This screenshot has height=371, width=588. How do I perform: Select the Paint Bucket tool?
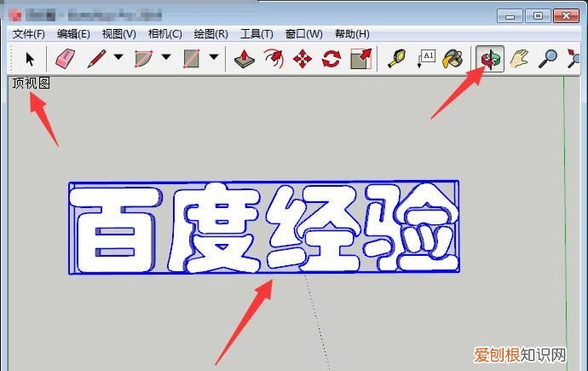[x=453, y=59]
